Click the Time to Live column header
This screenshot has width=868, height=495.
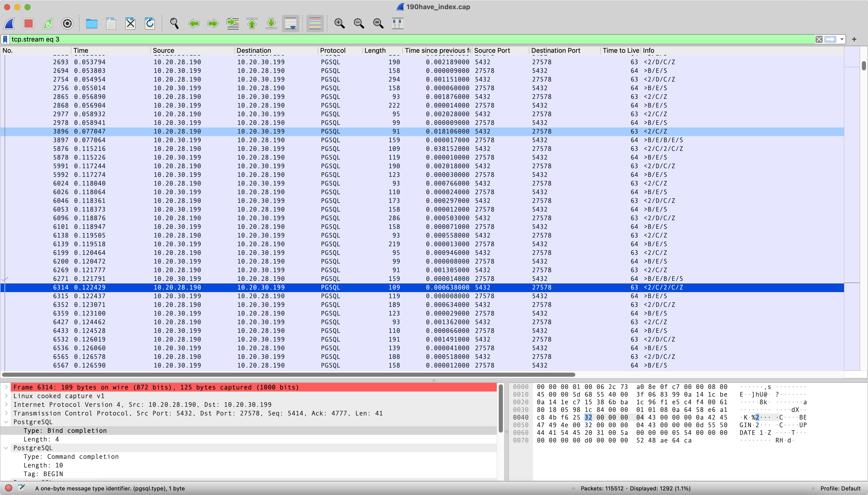[x=620, y=50]
